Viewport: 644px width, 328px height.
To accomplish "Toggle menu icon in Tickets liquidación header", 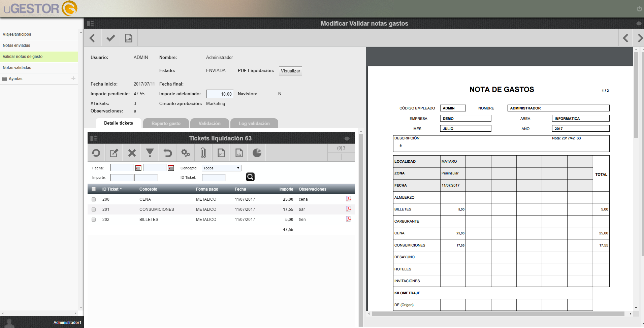I will click(94, 138).
